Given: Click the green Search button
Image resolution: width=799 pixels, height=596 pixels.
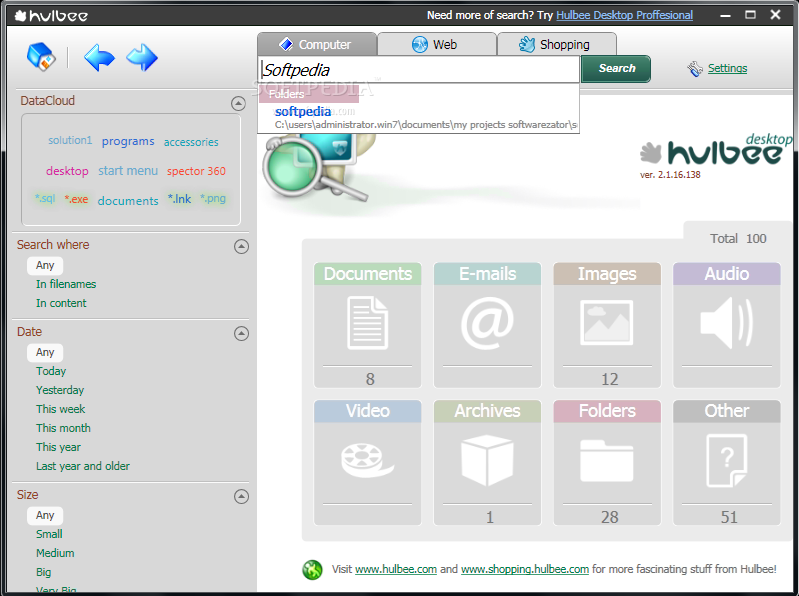Looking at the screenshot, I should [616, 68].
